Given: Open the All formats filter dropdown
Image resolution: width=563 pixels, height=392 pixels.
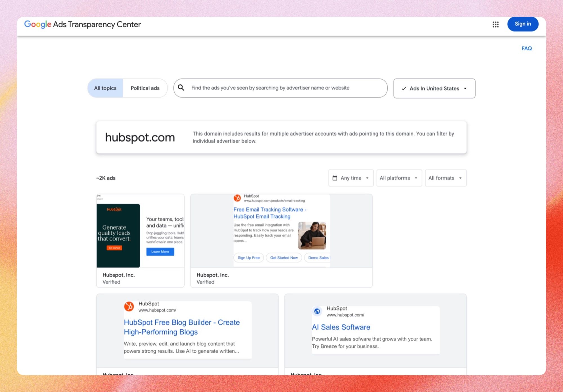Looking at the screenshot, I should pos(445,178).
